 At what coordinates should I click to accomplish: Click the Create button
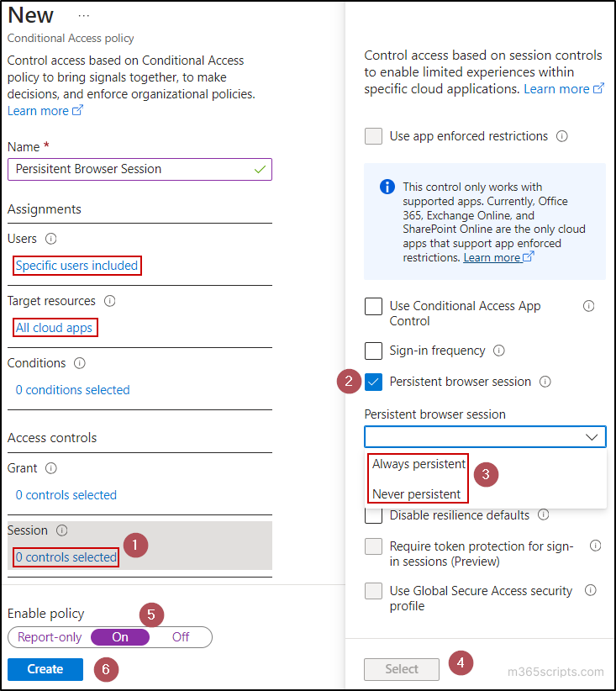[45, 669]
